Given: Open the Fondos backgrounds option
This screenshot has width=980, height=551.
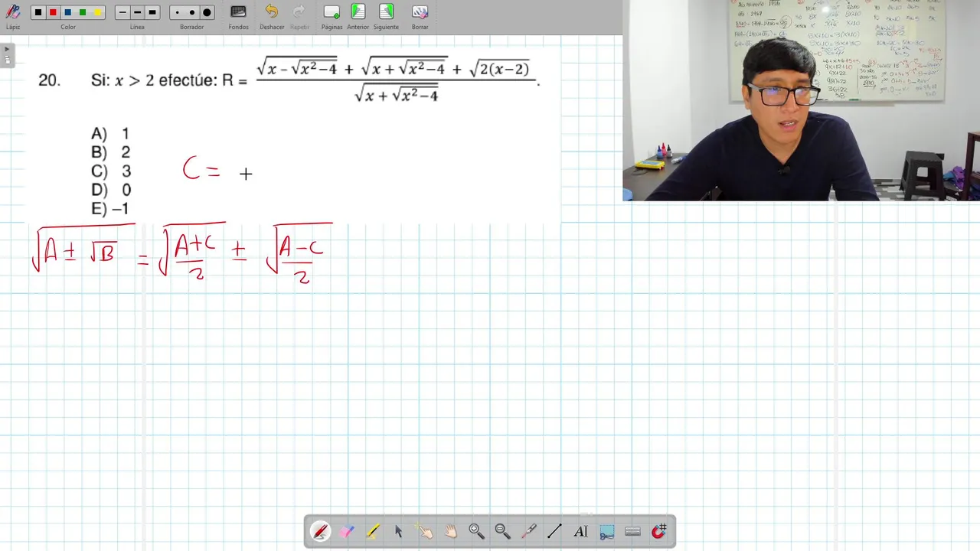Looking at the screenshot, I should [238, 12].
